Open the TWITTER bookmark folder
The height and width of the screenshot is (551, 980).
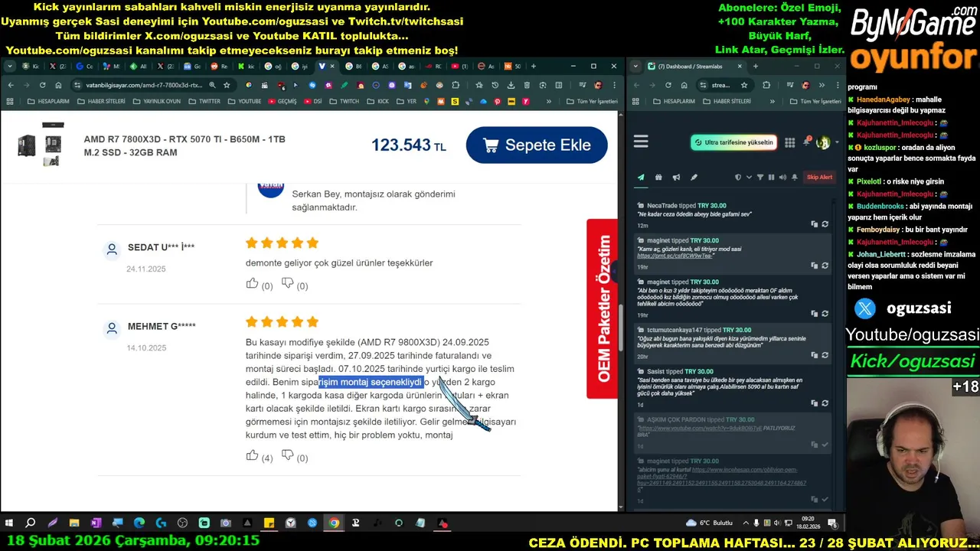(x=204, y=101)
